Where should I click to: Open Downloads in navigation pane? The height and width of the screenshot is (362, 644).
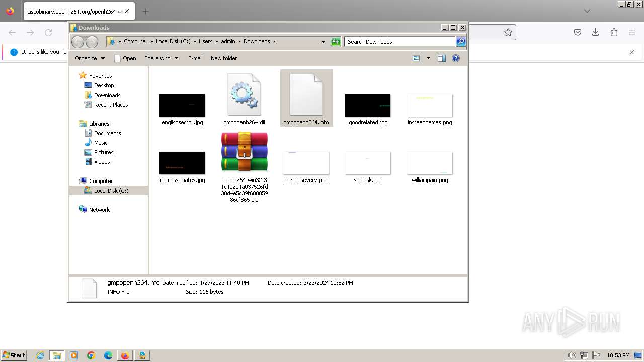[x=107, y=95]
